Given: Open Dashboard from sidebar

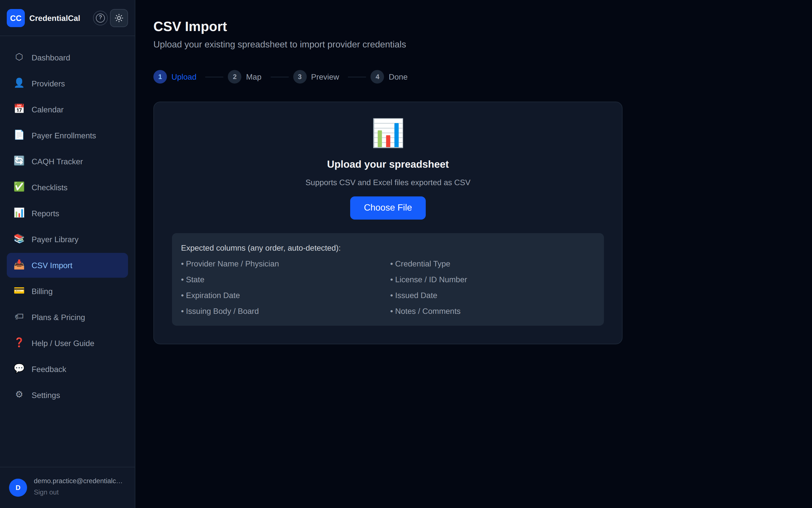Looking at the screenshot, I should click(67, 58).
